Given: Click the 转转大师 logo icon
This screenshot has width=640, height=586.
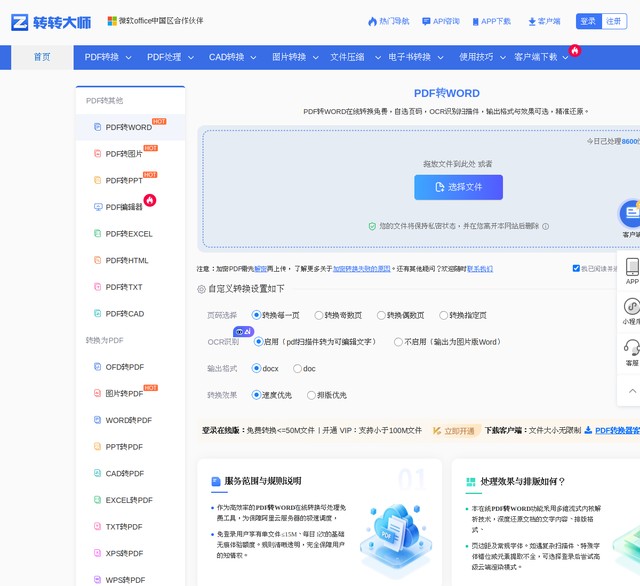Looking at the screenshot, I should click(19, 22).
